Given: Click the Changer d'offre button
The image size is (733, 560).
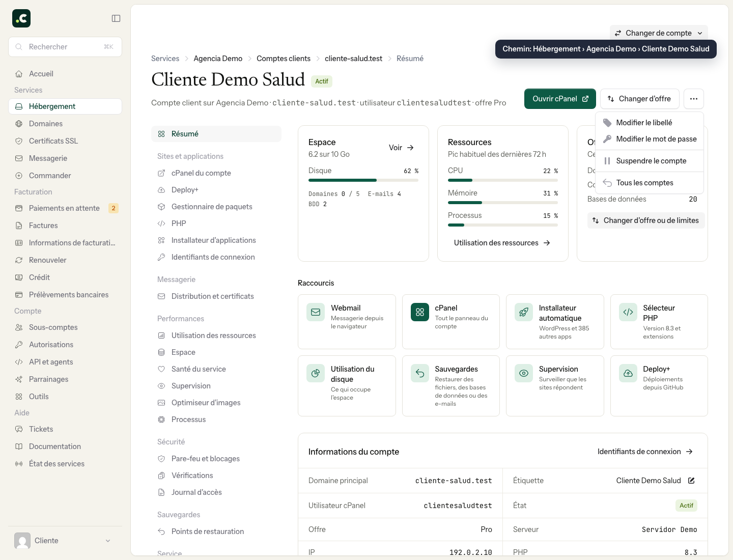Looking at the screenshot, I should click(x=639, y=99).
